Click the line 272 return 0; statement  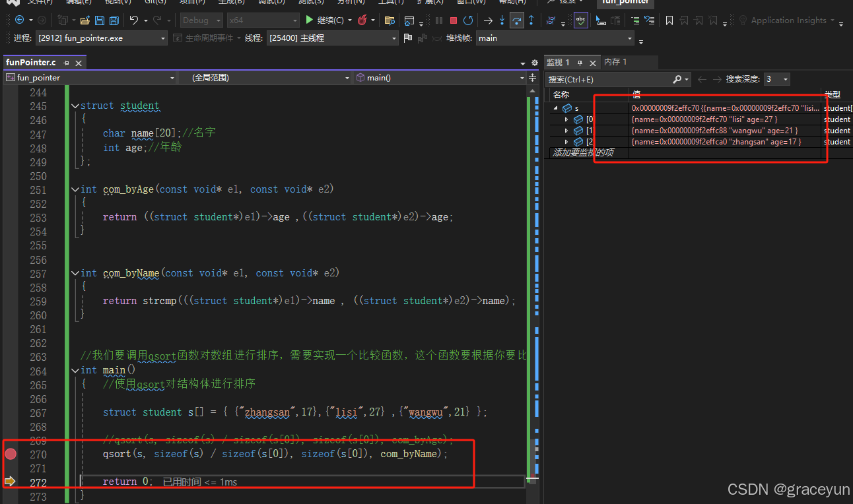pos(128,482)
